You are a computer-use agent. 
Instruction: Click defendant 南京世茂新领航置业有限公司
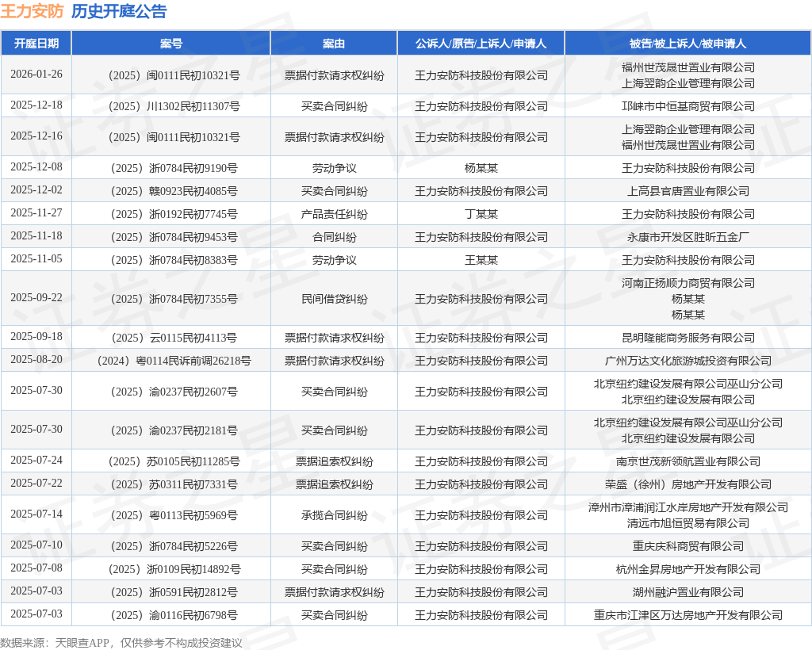(688, 461)
